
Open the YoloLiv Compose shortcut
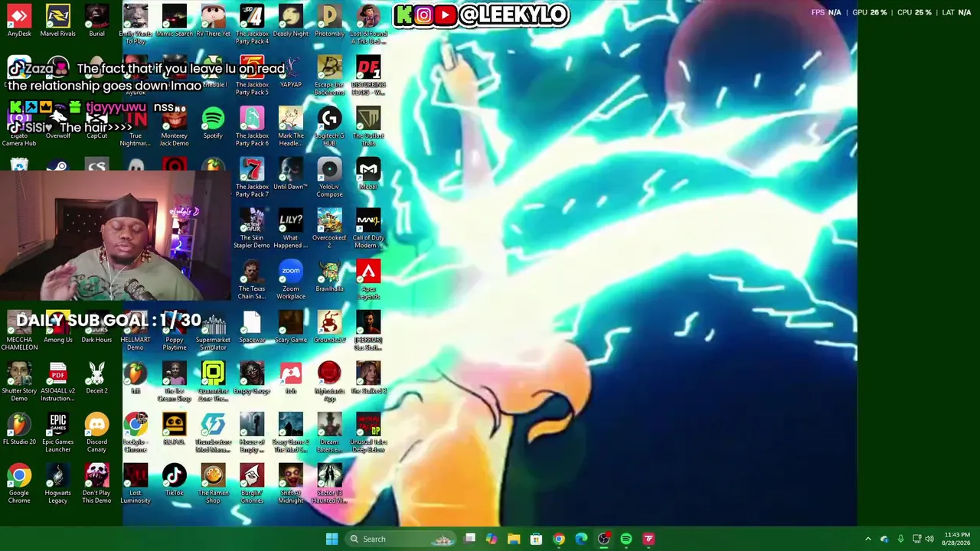[x=329, y=178]
